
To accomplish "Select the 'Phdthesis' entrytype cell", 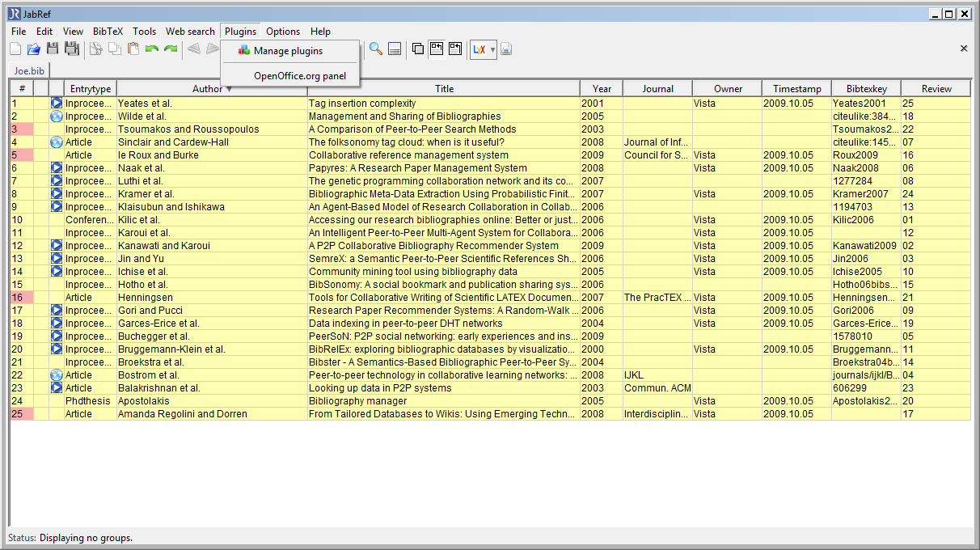I will 91,401.
